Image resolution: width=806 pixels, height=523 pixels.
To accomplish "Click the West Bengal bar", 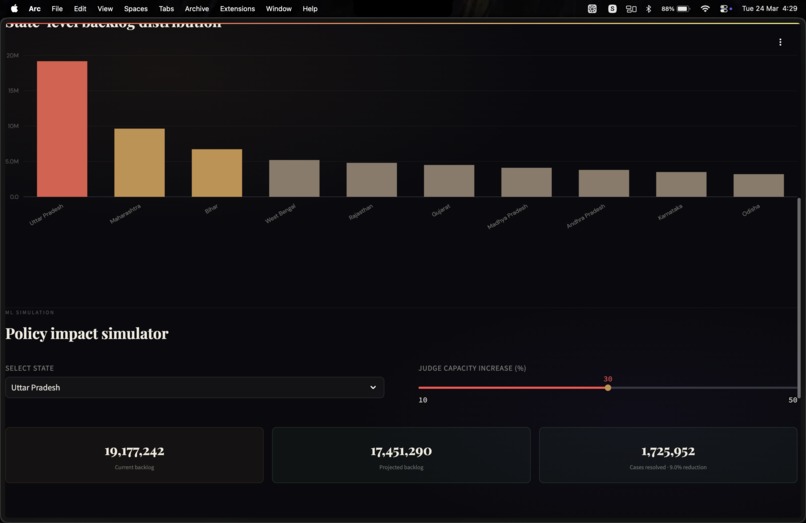I will point(294,178).
